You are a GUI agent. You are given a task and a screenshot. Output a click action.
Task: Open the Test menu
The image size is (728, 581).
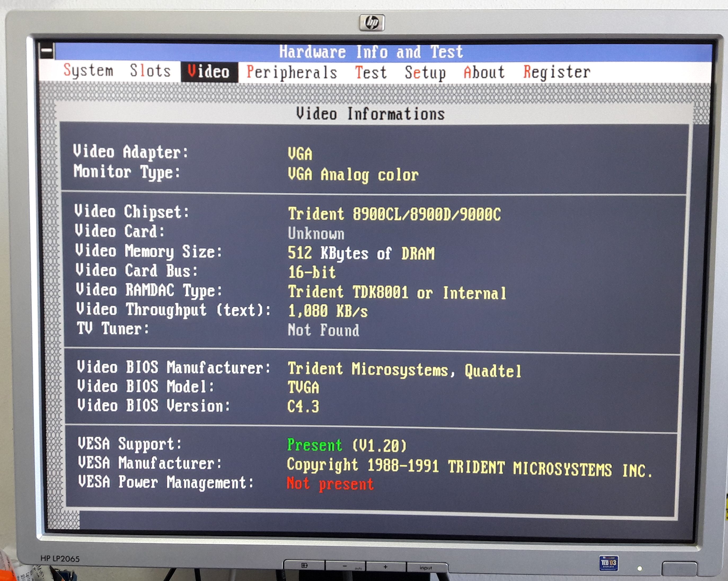coord(371,73)
